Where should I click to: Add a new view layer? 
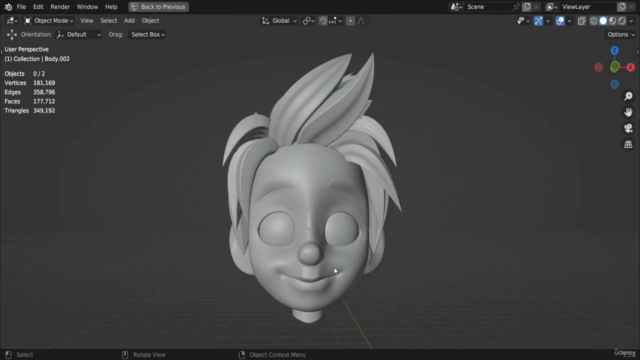pos(622,7)
